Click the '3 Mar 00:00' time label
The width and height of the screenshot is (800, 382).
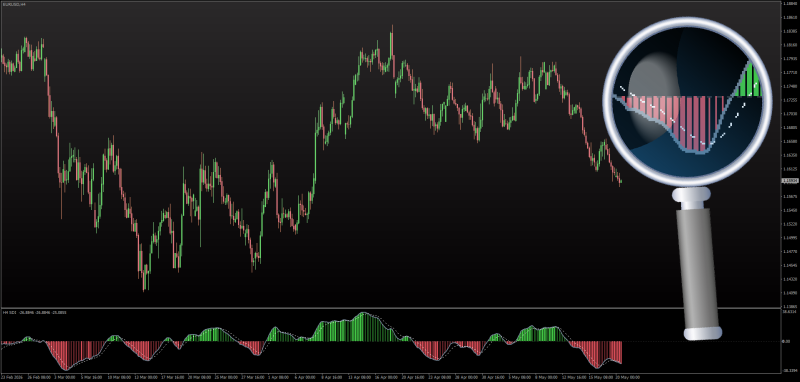pyautogui.click(x=65, y=378)
